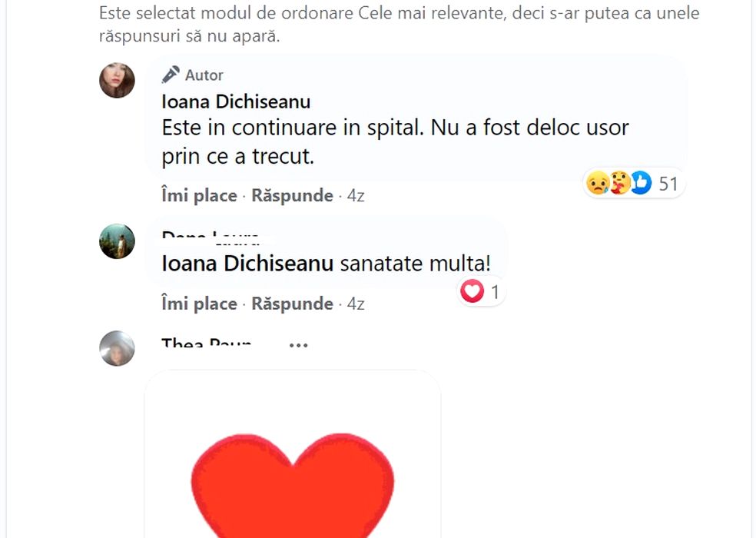Image resolution: width=756 pixels, height=538 pixels.
Task: Click the Ioana Dichiseanu mention in the reply
Action: click(x=247, y=264)
